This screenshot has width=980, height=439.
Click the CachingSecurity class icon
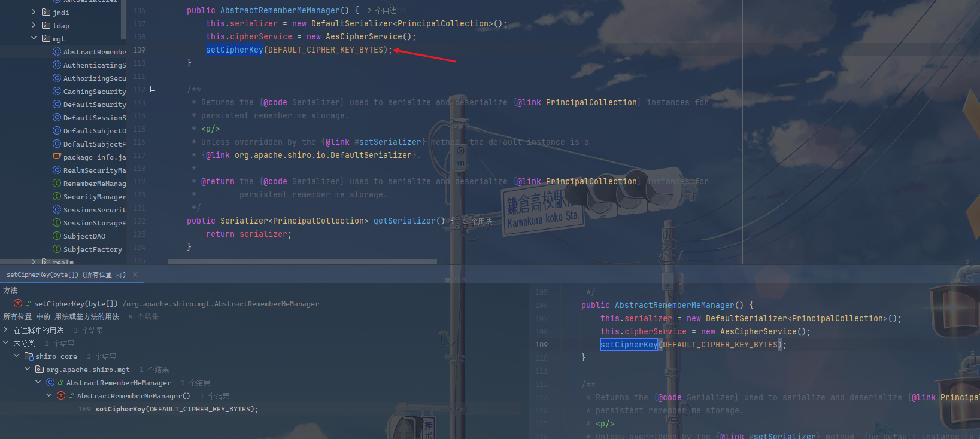pyautogui.click(x=57, y=92)
